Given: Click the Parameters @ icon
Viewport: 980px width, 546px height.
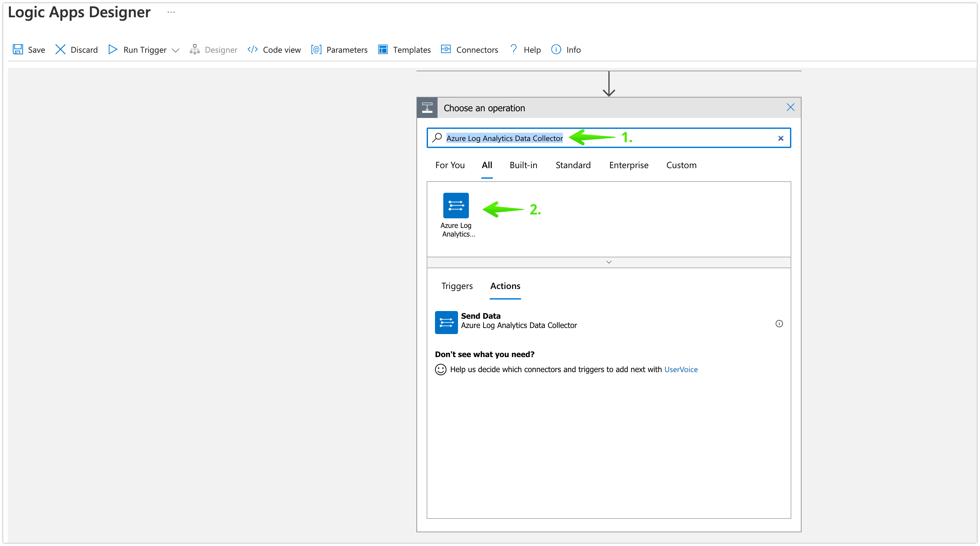Looking at the screenshot, I should 316,50.
